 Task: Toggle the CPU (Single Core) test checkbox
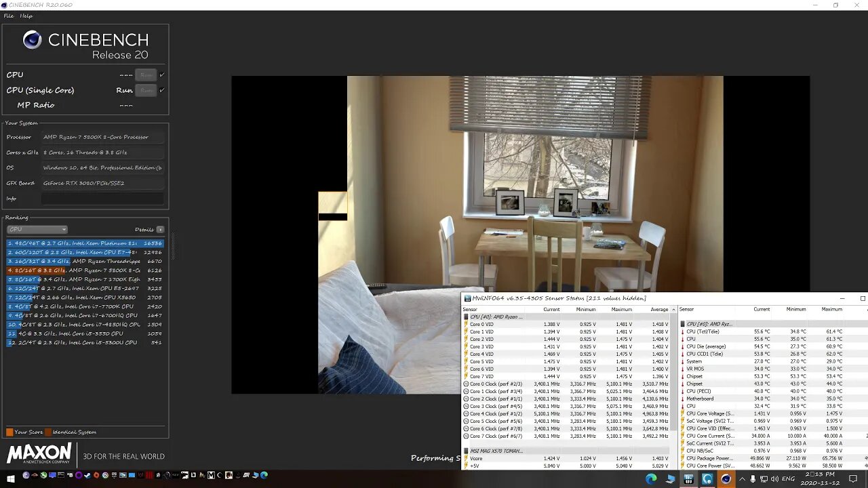tap(162, 90)
